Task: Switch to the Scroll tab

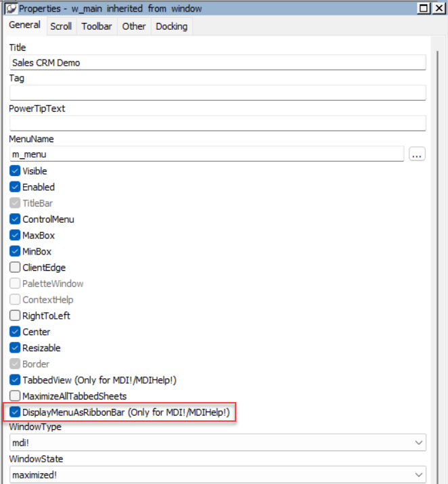Action: [x=61, y=26]
